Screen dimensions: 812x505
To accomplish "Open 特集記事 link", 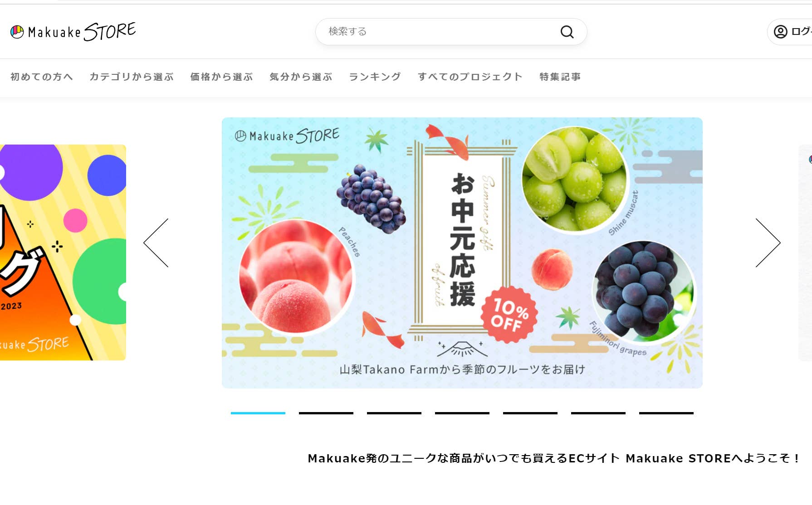I will coord(560,77).
